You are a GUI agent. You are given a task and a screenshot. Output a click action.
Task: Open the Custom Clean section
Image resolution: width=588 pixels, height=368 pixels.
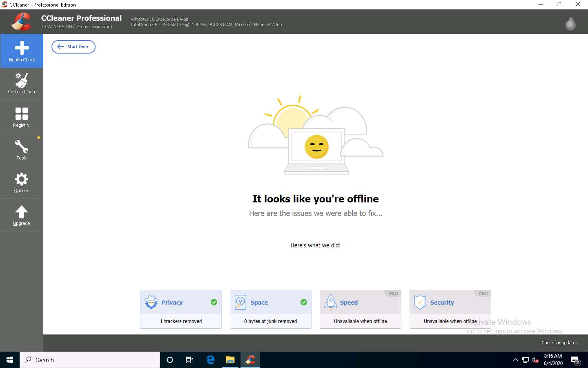click(22, 84)
